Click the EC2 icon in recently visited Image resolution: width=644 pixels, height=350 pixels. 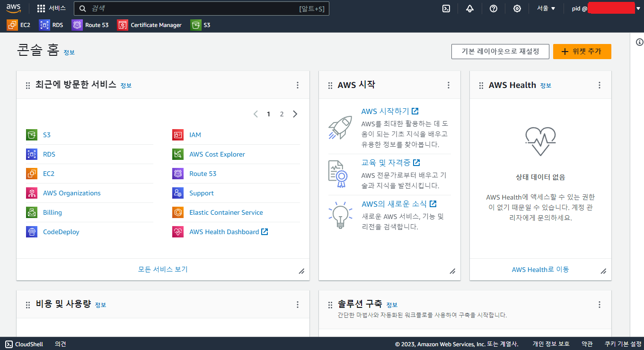click(32, 174)
